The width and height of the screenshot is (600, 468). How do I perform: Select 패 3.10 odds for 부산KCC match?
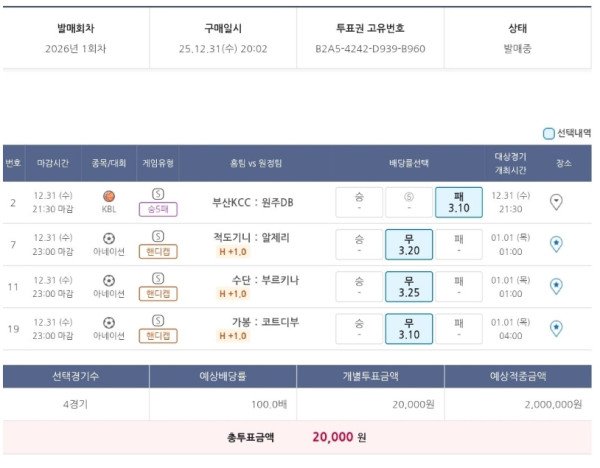point(459,202)
